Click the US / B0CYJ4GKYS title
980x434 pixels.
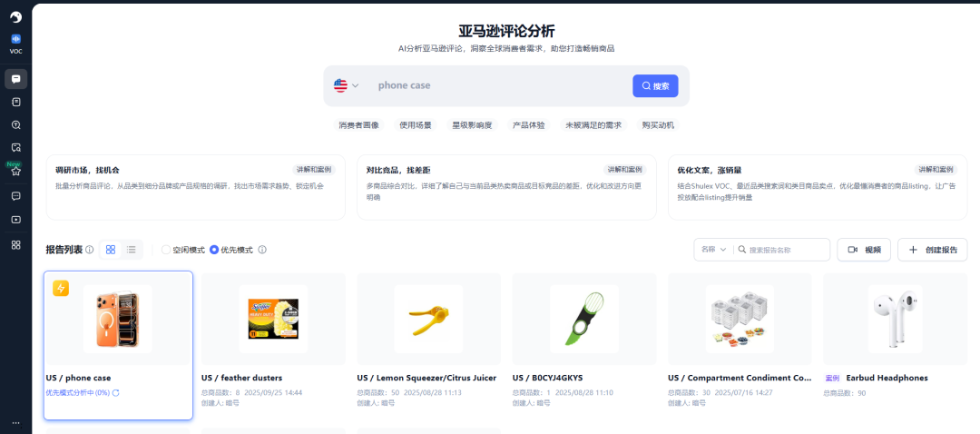point(547,378)
